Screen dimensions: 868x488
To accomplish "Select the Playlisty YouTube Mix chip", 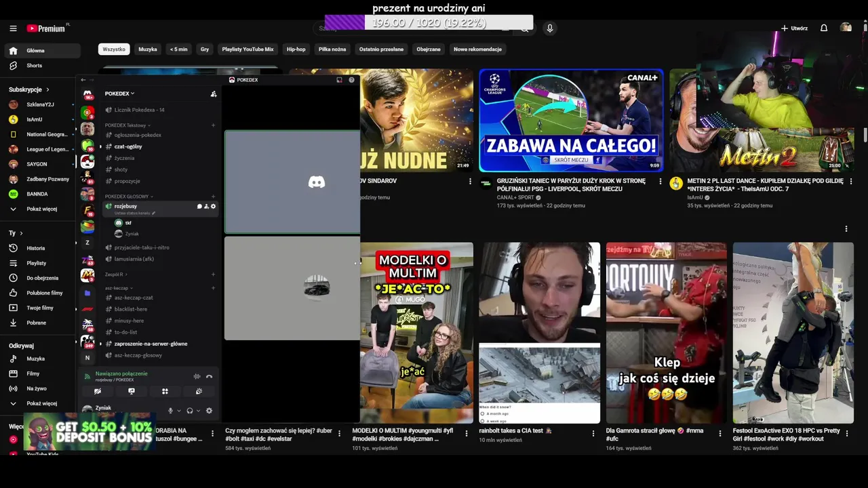I will (248, 49).
